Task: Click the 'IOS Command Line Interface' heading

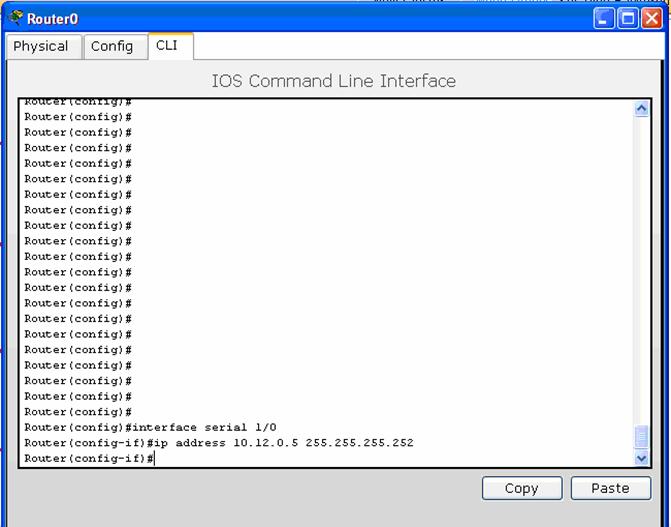Action: (x=334, y=81)
